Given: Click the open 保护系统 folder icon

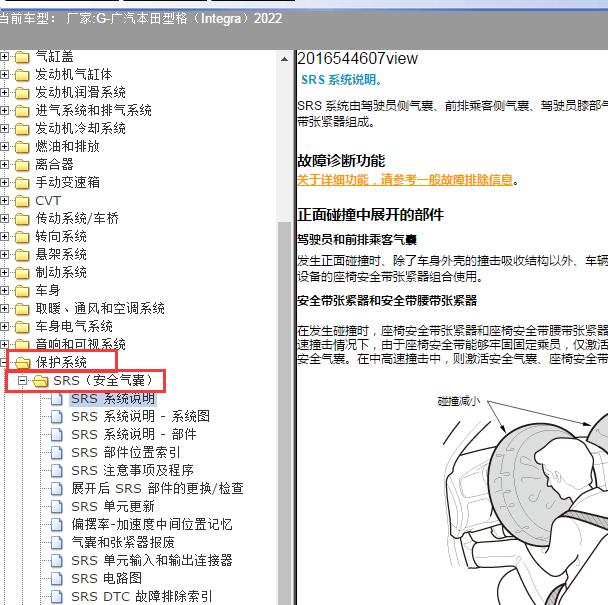Looking at the screenshot, I should tap(22, 363).
